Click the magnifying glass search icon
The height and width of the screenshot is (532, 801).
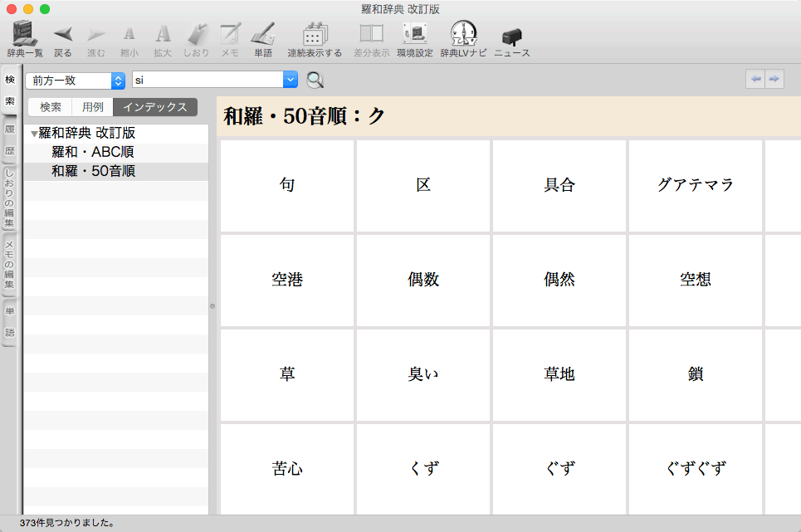(315, 81)
